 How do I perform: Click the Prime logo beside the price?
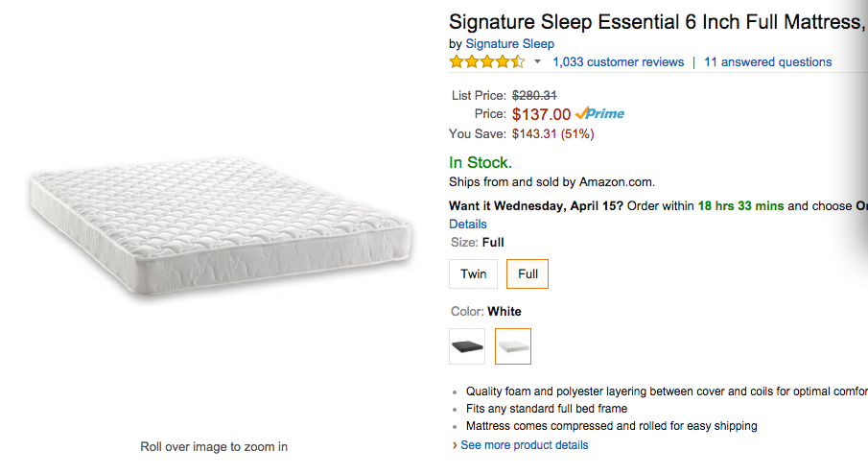click(600, 114)
